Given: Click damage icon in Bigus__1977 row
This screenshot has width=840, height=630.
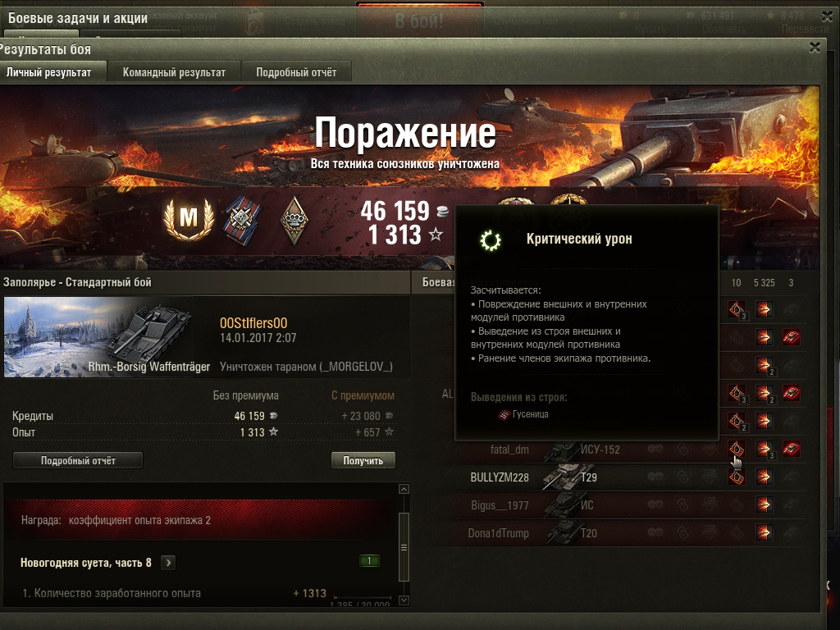Looking at the screenshot, I should click(764, 504).
